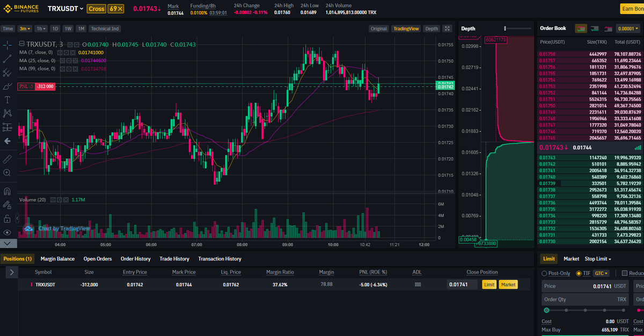Select the XABCD pattern tool

pyautogui.click(x=7, y=113)
